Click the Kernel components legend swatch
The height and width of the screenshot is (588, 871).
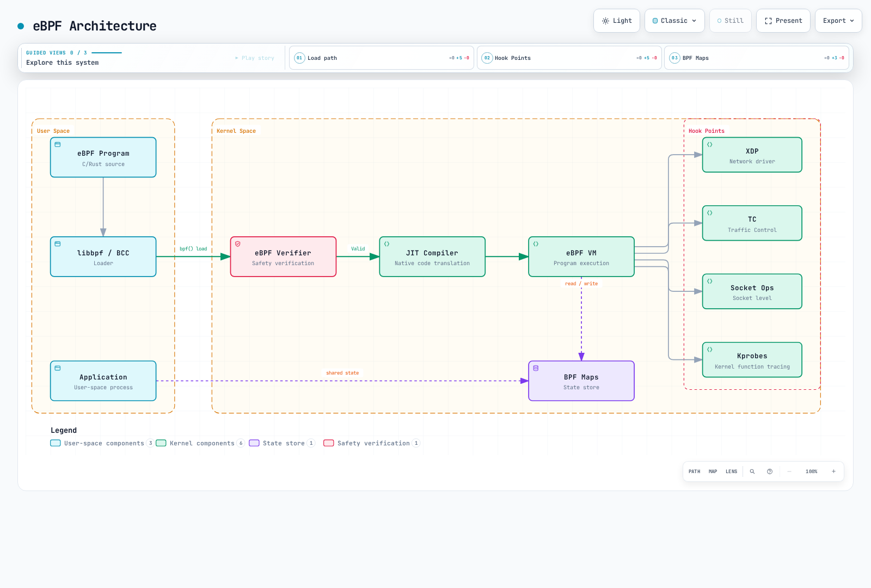[x=161, y=443]
